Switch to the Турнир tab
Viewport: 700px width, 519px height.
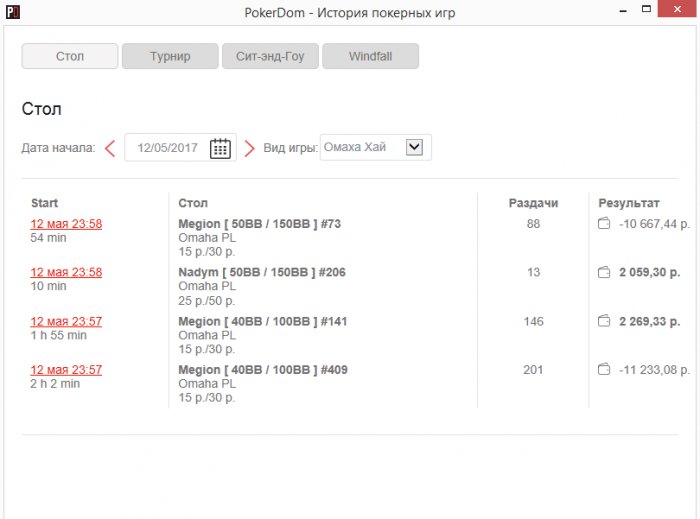pyautogui.click(x=170, y=56)
